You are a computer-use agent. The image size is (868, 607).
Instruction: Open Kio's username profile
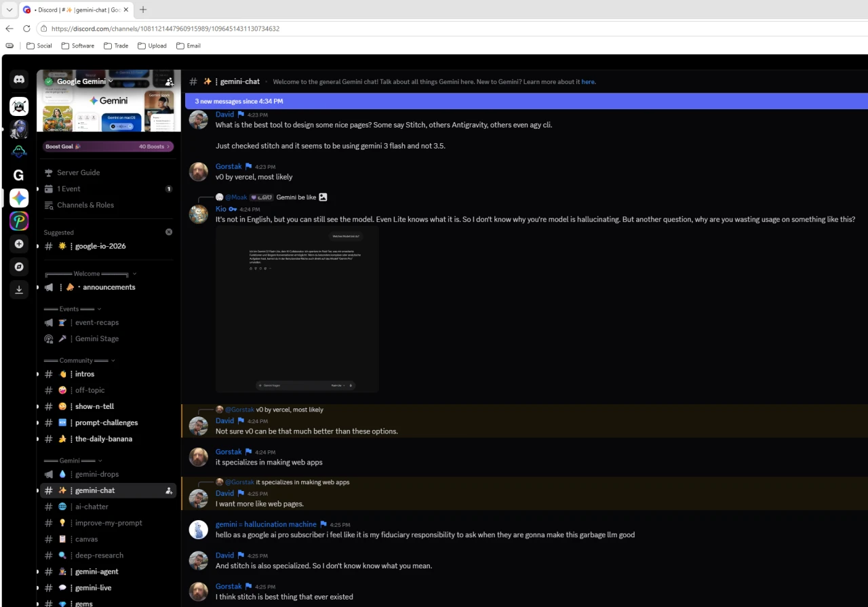tap(221, 209)
